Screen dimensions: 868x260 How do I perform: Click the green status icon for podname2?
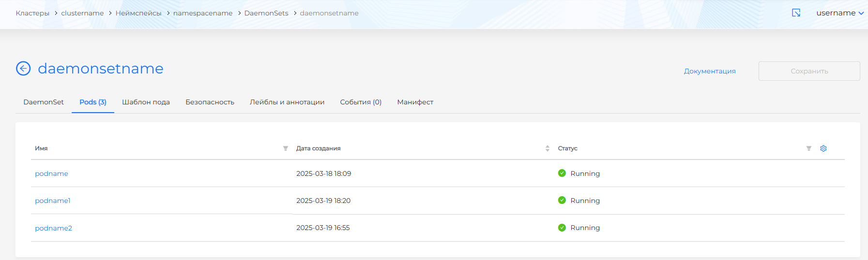[x=562, y=228]
